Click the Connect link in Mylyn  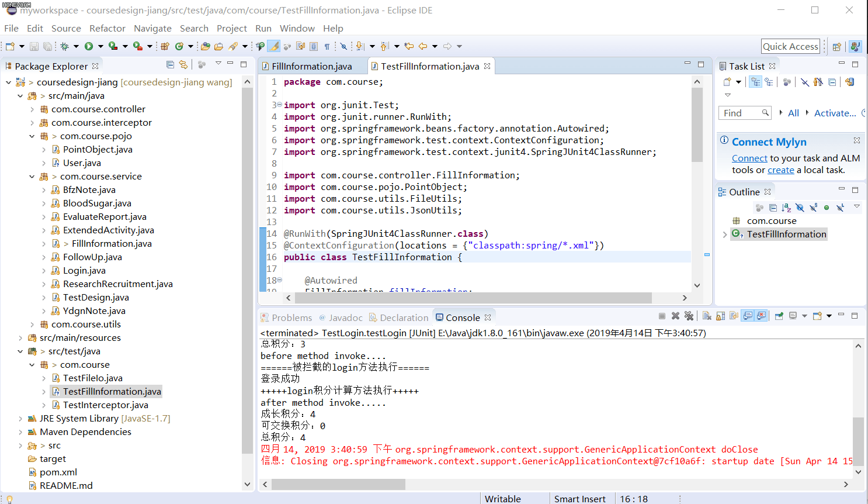click(x=749, y=158)
